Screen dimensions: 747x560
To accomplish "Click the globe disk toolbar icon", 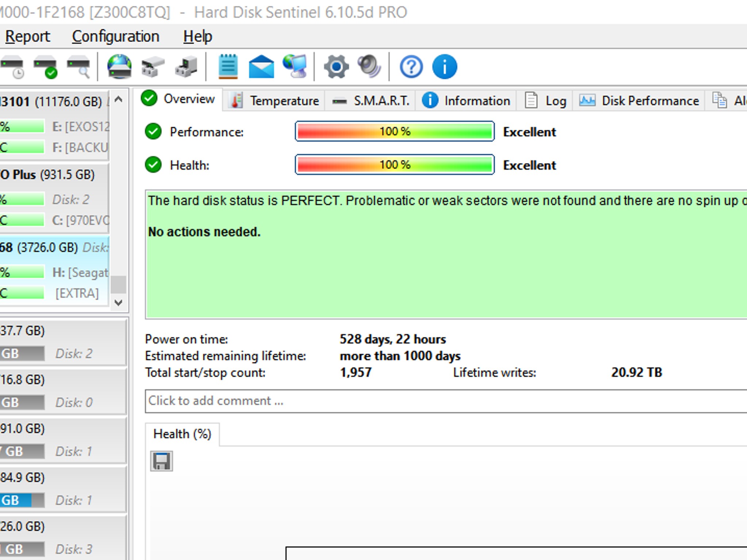I will click(119, 67).
